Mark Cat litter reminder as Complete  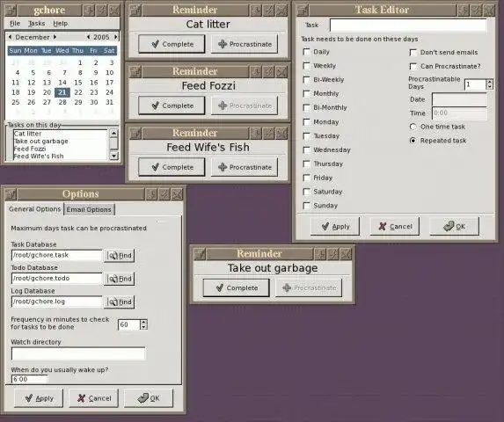[172, 44]
